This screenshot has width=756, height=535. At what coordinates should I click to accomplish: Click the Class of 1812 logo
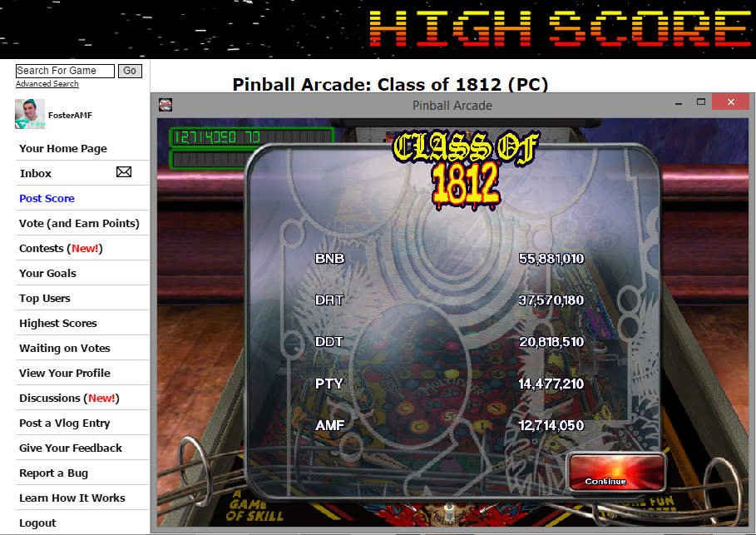click(x=465, y=170)
